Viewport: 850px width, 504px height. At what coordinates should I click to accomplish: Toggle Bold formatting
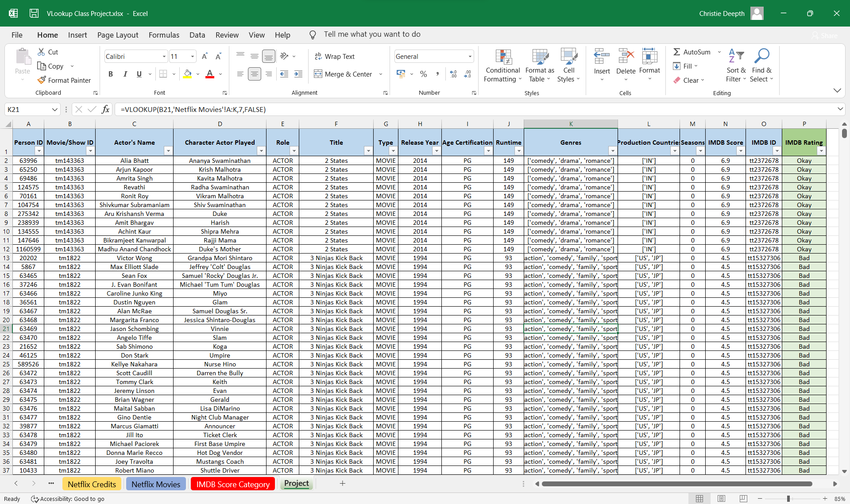pyautogui.click(x=111, y=74)
